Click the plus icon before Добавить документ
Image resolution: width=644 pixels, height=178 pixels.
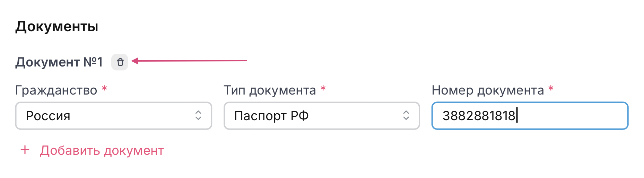click(x=25, y=150)
